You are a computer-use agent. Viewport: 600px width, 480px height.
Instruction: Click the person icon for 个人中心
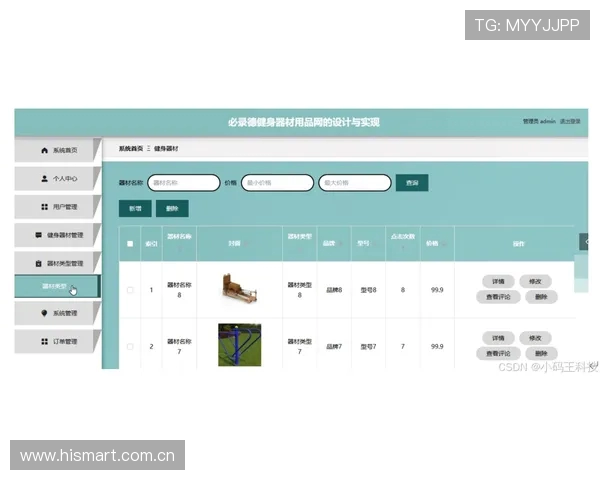pyautogui.click(x=44, y=179)
